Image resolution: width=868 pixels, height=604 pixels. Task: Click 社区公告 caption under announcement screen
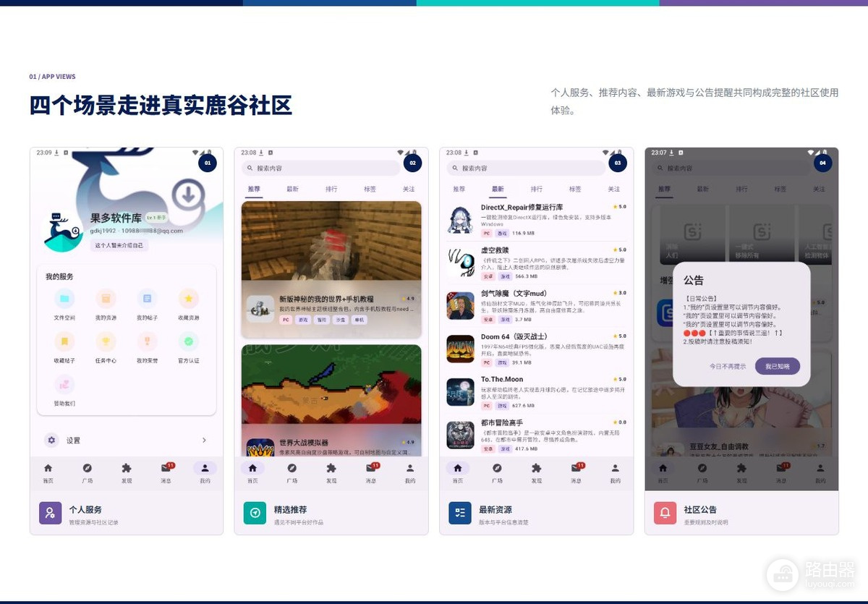700,509
